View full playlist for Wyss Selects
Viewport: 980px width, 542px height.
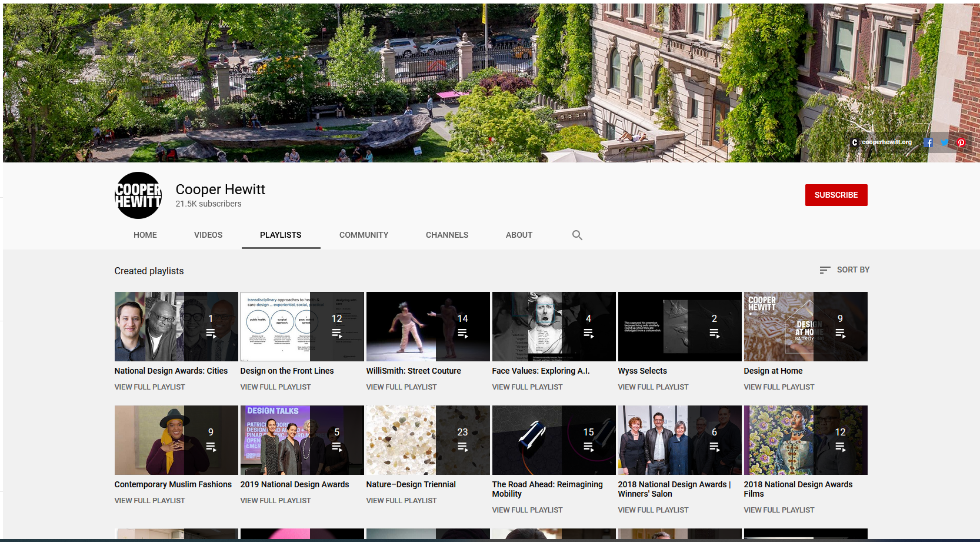coord(653,387)
